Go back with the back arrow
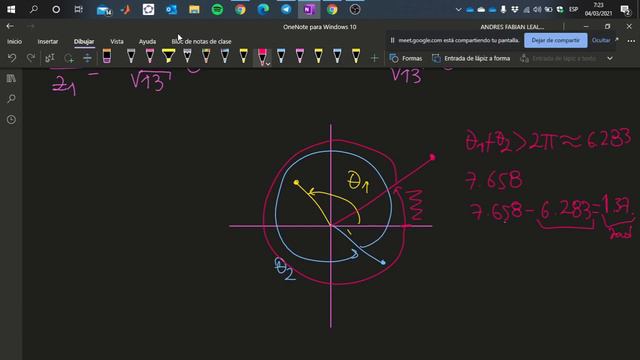Viewport: 640px width, 360px height. click(10, 26)
